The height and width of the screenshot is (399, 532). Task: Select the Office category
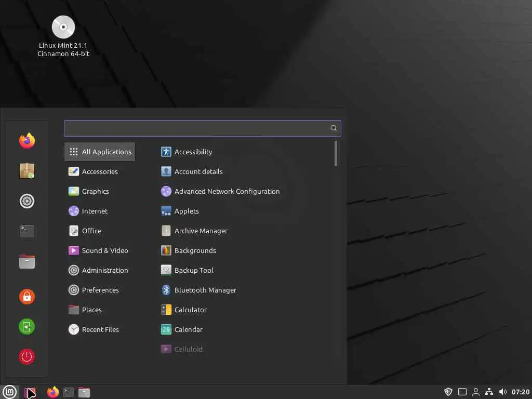click(100, 231)
